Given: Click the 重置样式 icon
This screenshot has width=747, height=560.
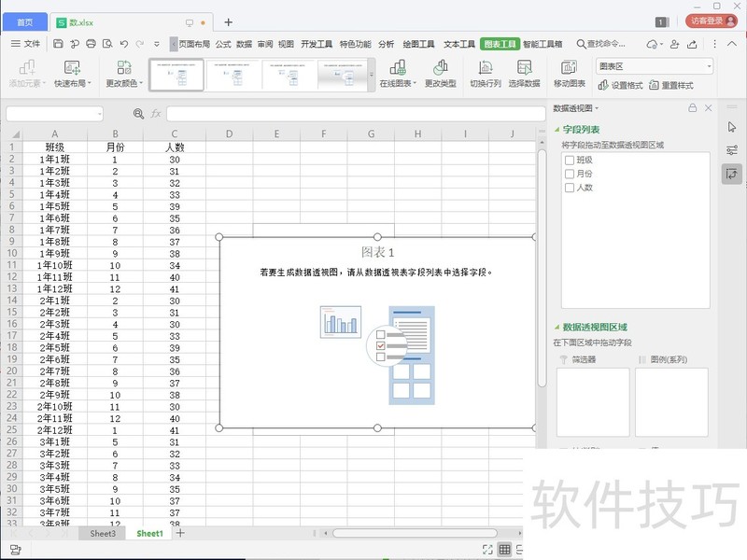Looking at the screenshot, I should click(674, 82).
